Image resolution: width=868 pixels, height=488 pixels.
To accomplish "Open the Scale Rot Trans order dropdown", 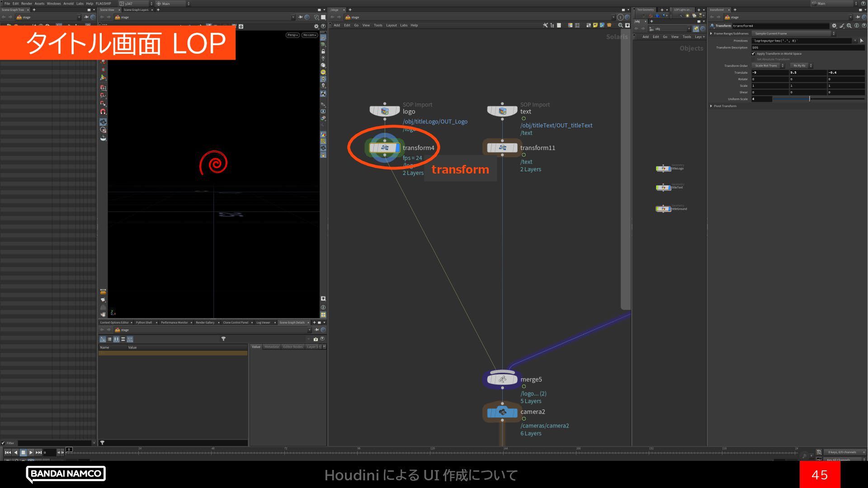I will (x=768, y=66).
